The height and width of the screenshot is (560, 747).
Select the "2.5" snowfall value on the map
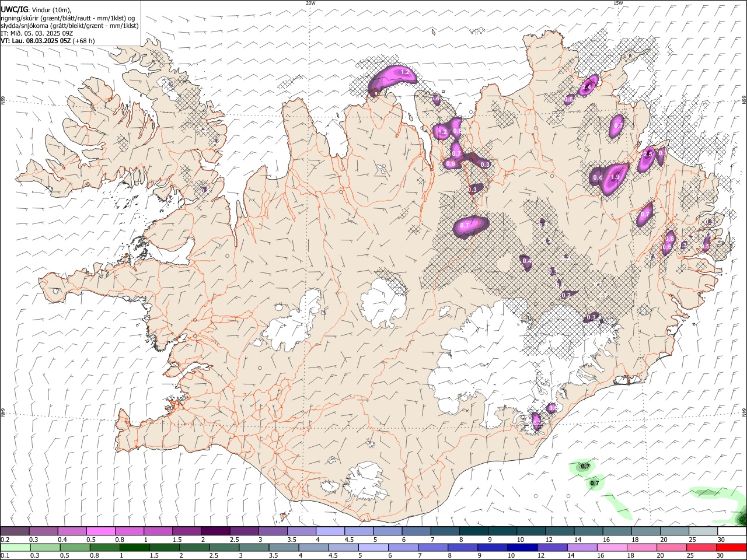[x=647, y=155]
